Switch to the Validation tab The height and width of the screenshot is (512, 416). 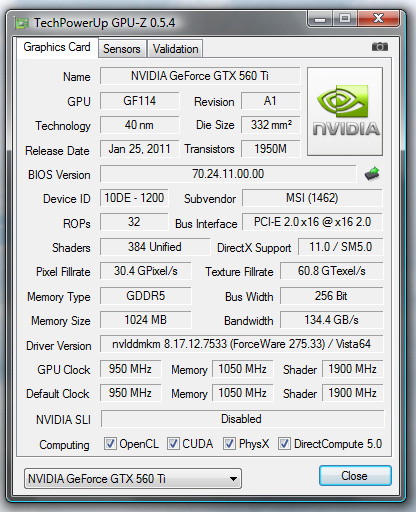(175, 49)
